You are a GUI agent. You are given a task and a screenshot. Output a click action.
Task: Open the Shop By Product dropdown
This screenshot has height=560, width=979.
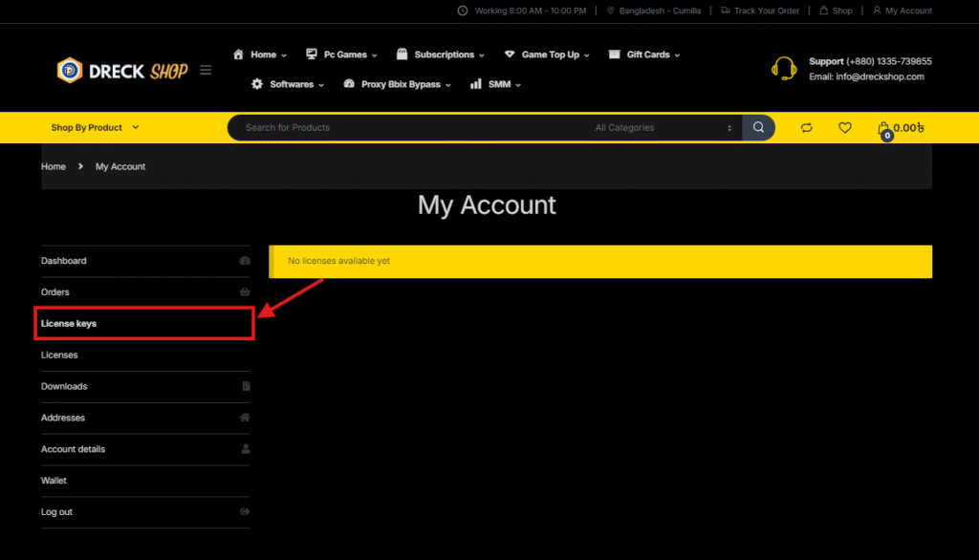(x=95, y=127)
